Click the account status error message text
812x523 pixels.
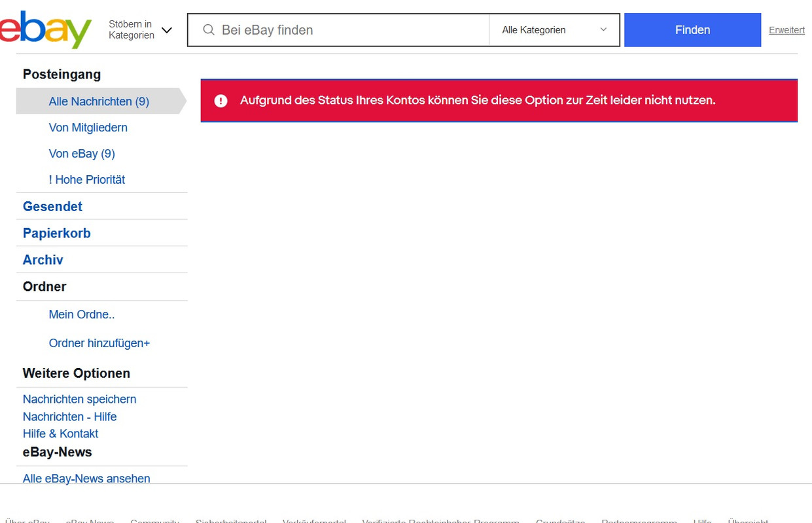(478, 101)
